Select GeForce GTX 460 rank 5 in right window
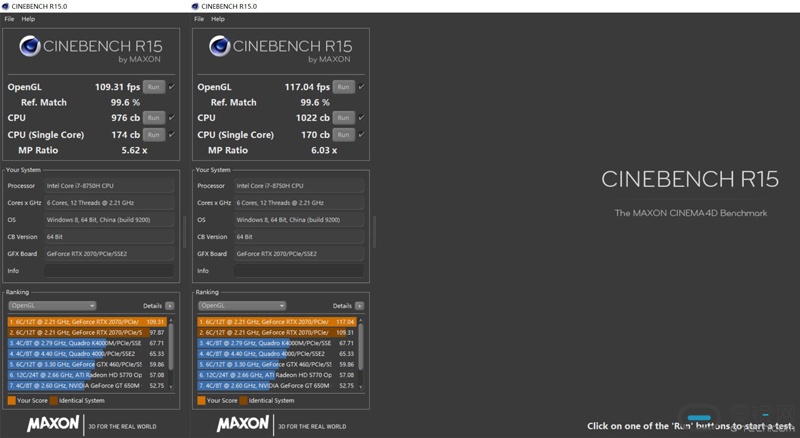The width and height of the screenshot is (800, 438). point(277,364)
